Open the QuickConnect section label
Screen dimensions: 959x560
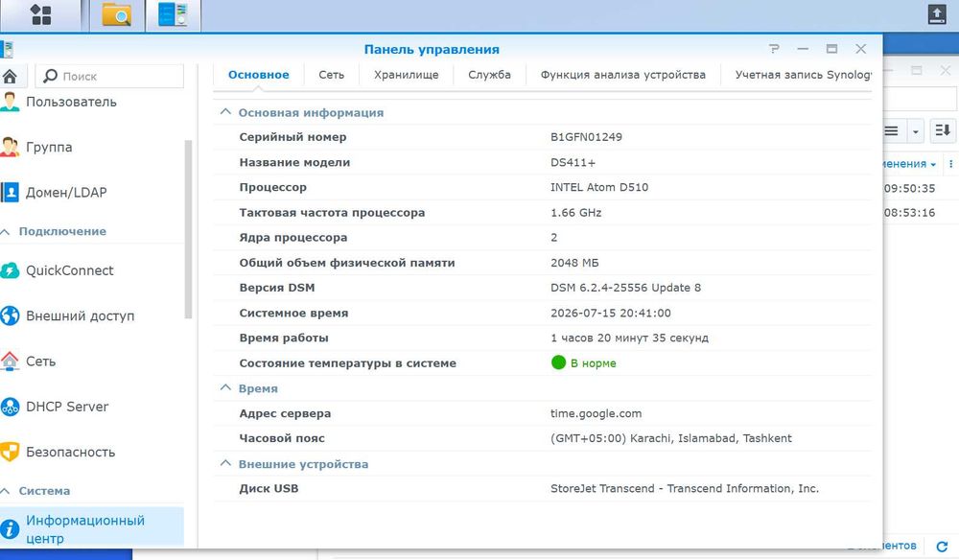(x=70, y=270)
